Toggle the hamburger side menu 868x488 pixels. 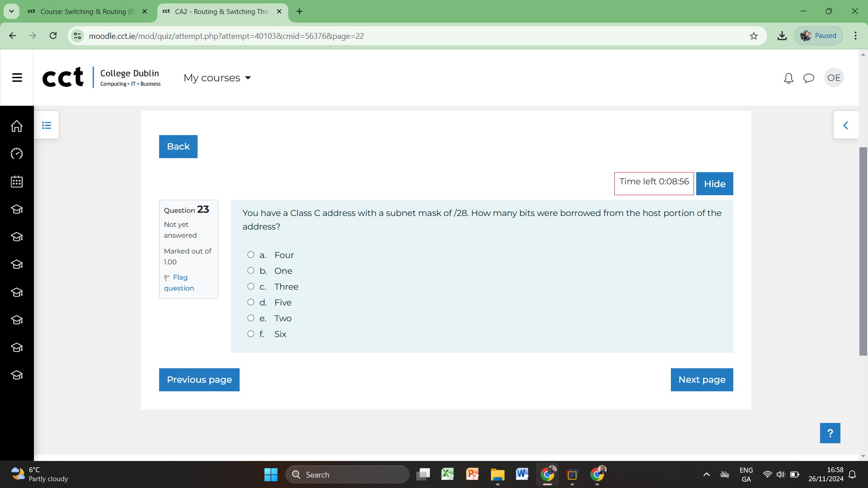(17, 78)
